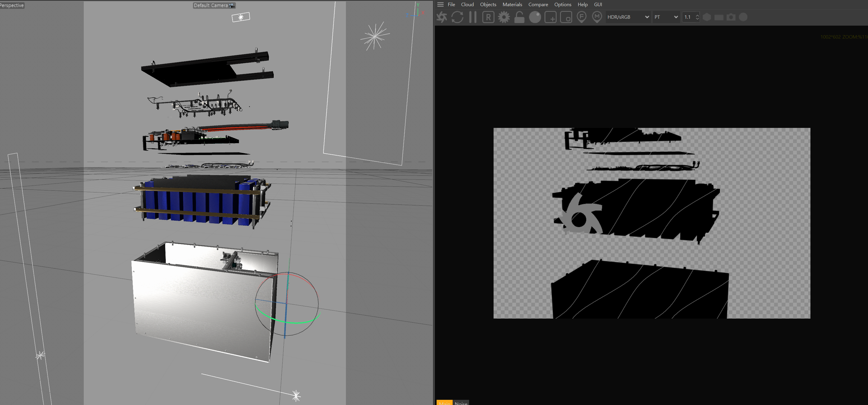
Task: Click the refresh render arrows icon
Action: click(x=457, y=17)
